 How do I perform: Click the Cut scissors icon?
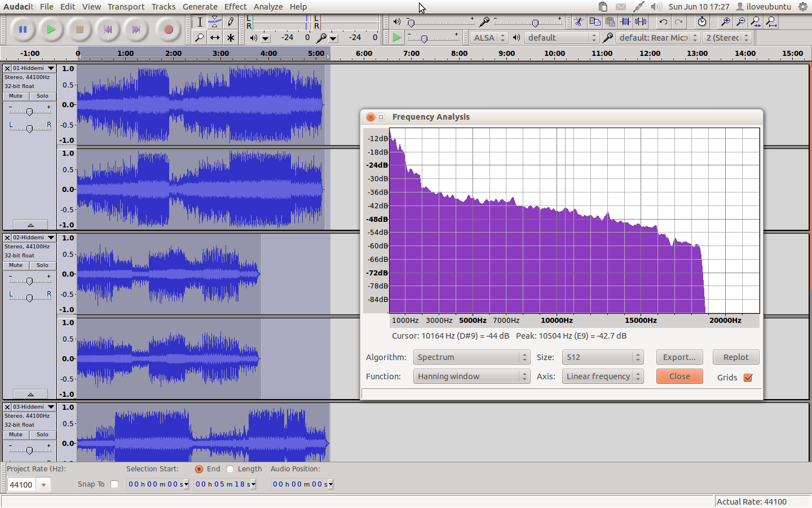tap(579, 22)
